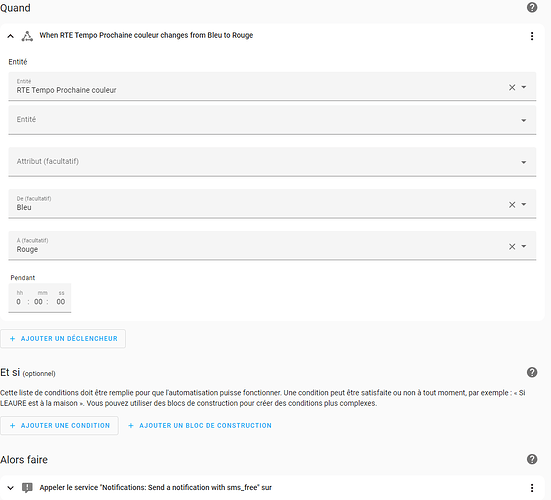Collapse the RTE Tempo trigger card
This screenshot has width=551, height=500.
tap(11, 36)
